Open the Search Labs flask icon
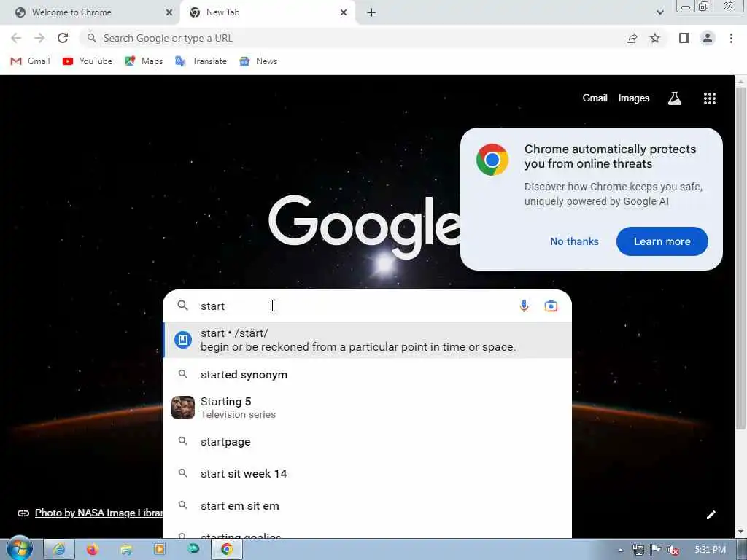 (675, 98)
